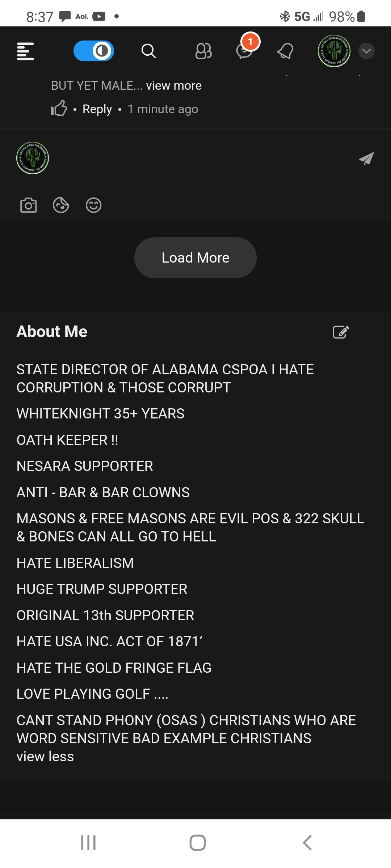Open the hamburger navigation menu
Screen dimensions: 391x868
tap(25, 51)
